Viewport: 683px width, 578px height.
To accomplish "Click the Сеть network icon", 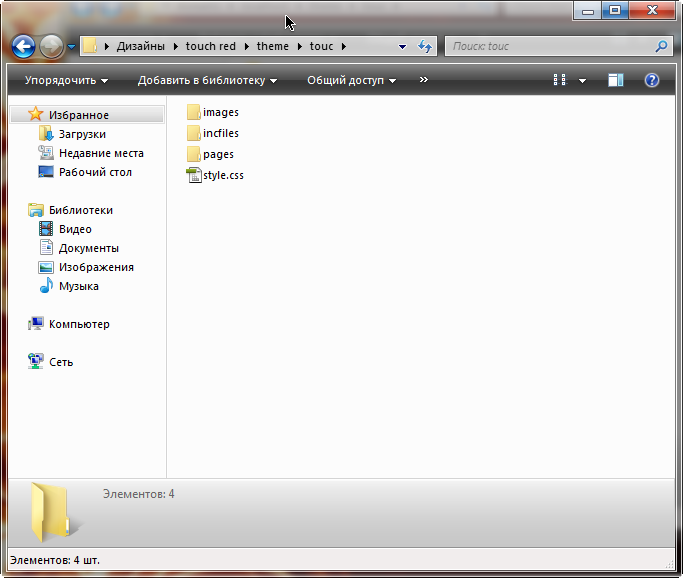I will click(36, 362).
